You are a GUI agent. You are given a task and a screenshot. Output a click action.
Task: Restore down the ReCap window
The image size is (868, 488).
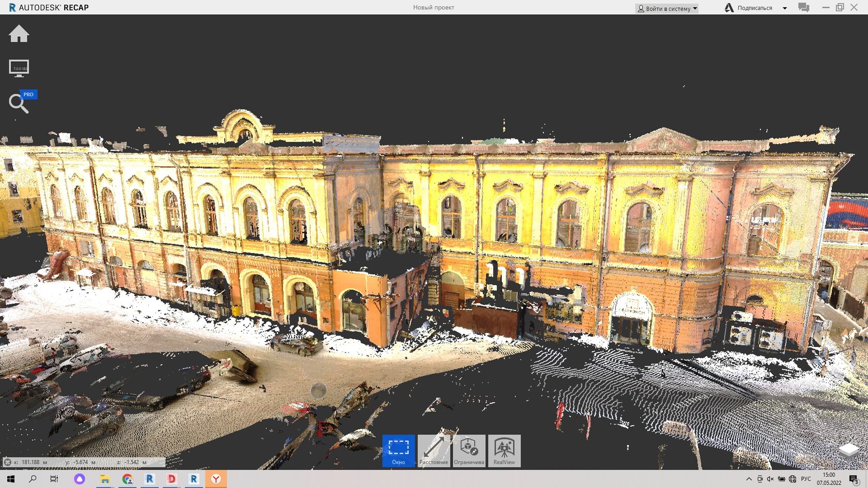[x=840, y=7]
